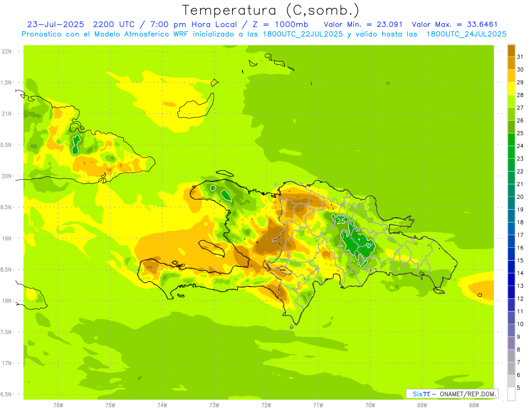Select the dark orange legend swatch above 31
Image resolution: width=532 pixels, height=411 pixels.
click(x=511, y=51)
